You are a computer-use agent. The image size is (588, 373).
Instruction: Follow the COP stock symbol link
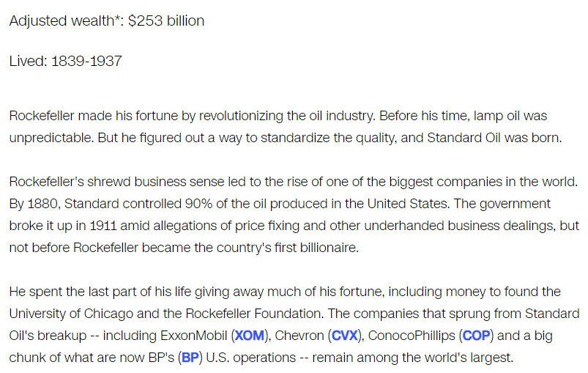click(477, 336)
